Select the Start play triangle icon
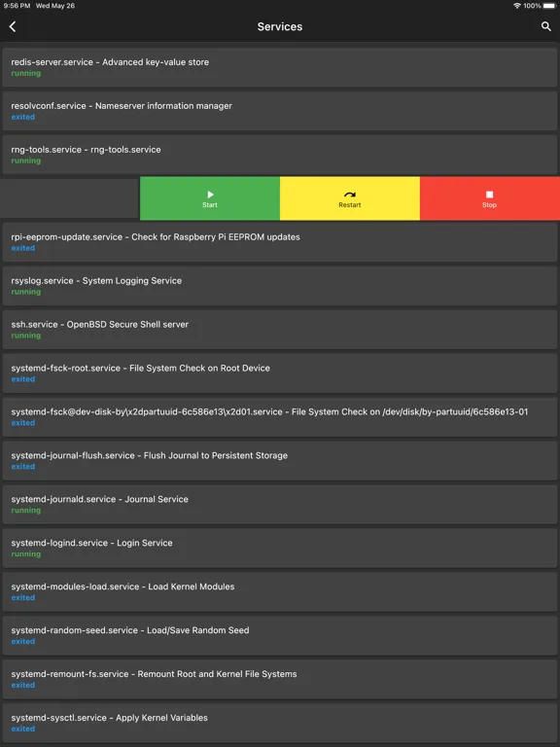 210,195
